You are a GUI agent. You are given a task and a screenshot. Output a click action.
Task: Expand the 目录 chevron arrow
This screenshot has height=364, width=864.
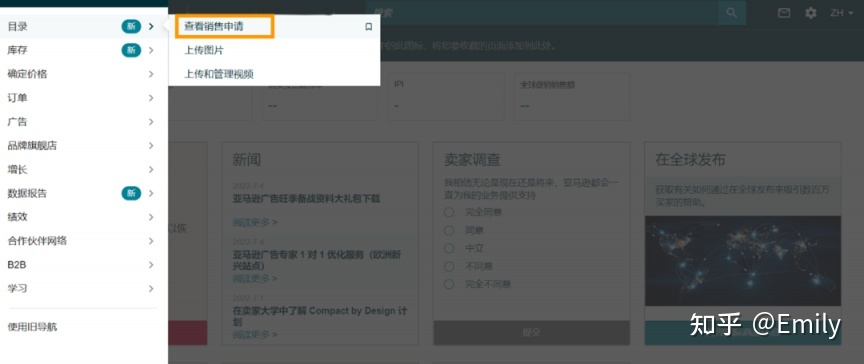pyautogui.click(x=151, y=26)
